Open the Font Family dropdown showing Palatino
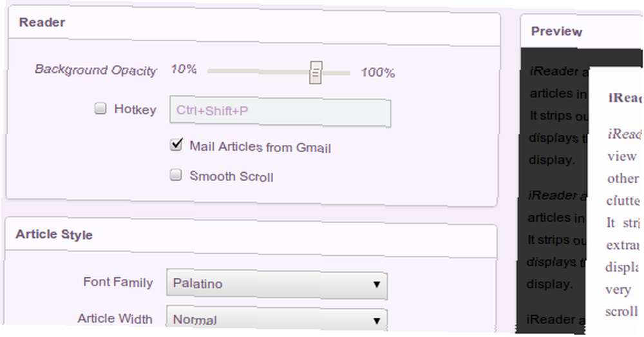 coord(277,284)
